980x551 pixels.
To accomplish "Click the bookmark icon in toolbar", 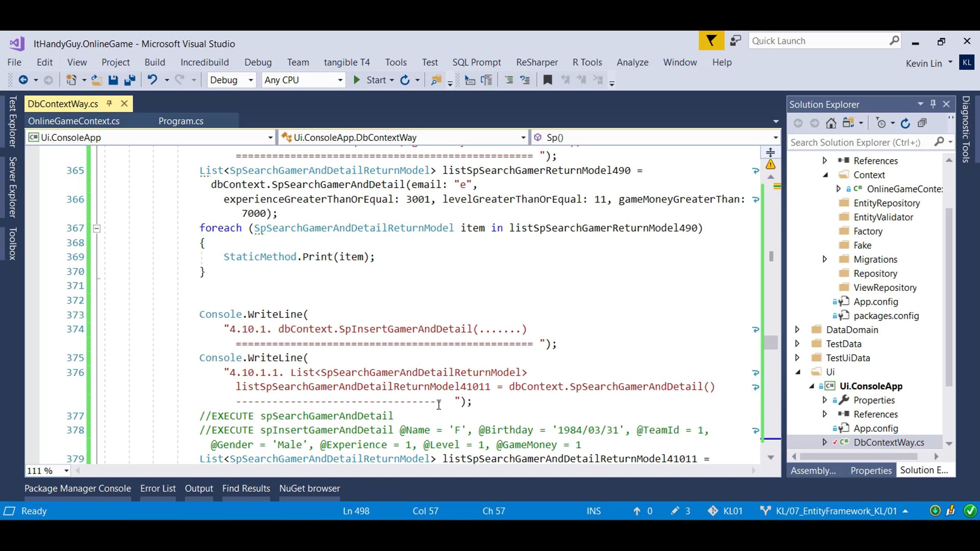I will 547,80.
